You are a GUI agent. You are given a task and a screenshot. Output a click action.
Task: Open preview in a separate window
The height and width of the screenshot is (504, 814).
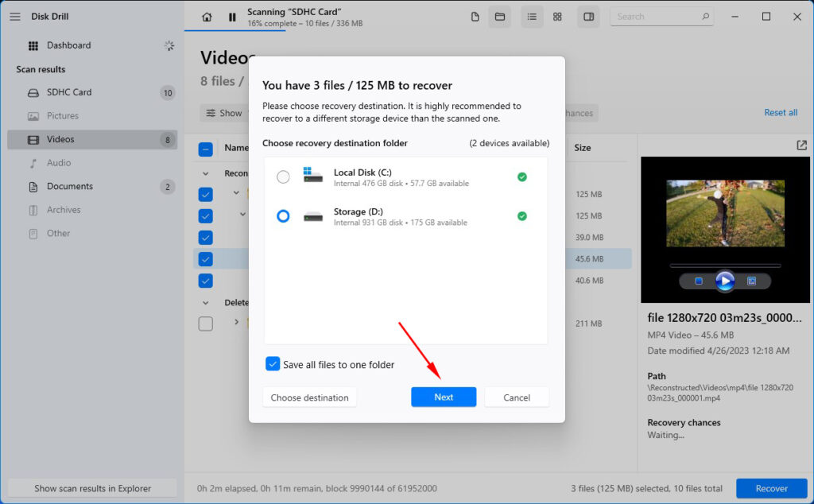tap(800, 145)
